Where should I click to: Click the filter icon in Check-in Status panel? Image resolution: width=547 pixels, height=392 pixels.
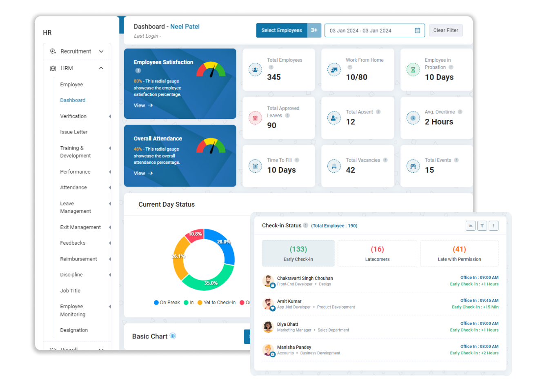click(482, 225)
